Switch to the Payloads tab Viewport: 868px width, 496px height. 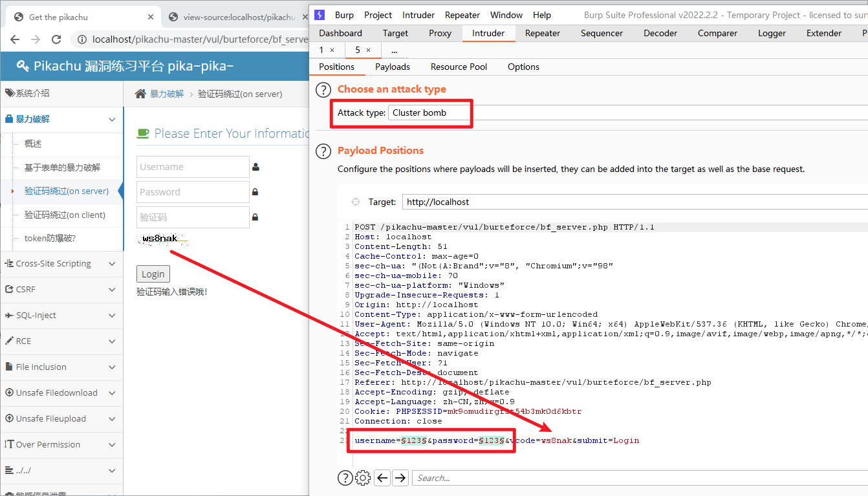(x=393, y=67)
